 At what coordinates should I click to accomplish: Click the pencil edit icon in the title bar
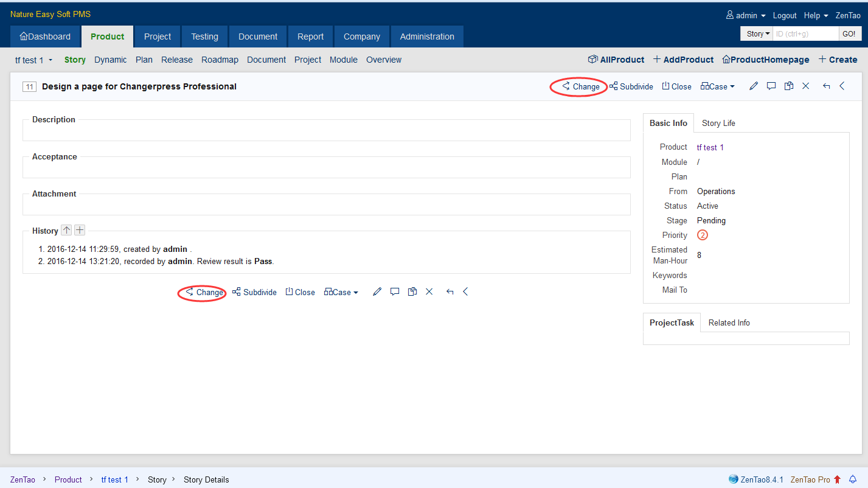click(x=754, y=86)
